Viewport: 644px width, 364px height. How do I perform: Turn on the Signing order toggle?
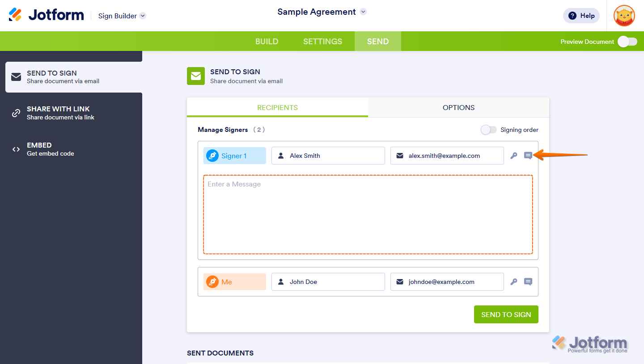[x=489, y=130]
